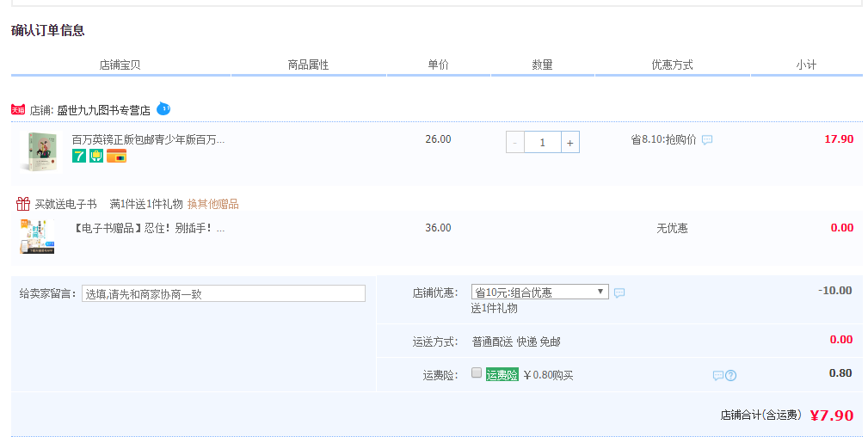Open the comment bubble next to 抢购价

707,139
